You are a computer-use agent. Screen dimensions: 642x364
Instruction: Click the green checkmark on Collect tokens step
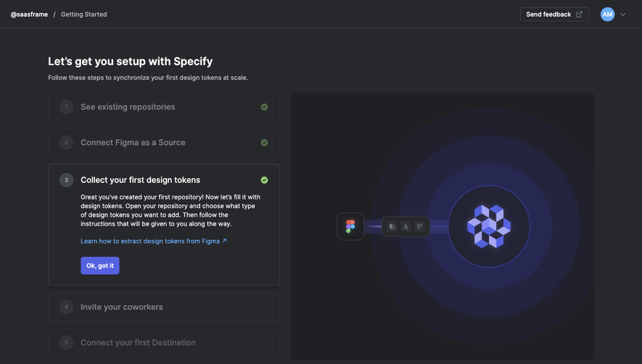[265, 180]
